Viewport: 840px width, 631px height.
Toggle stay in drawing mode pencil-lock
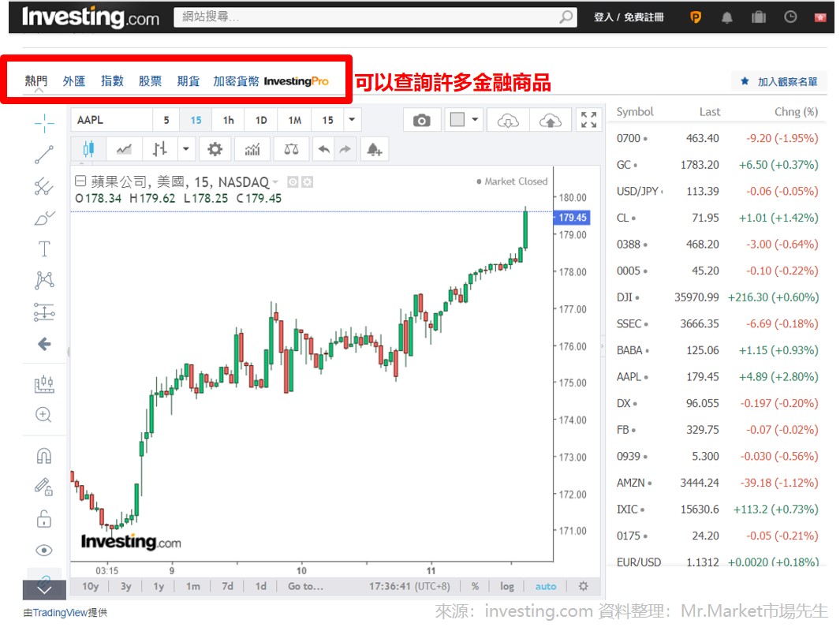click(x=44, y=487)
